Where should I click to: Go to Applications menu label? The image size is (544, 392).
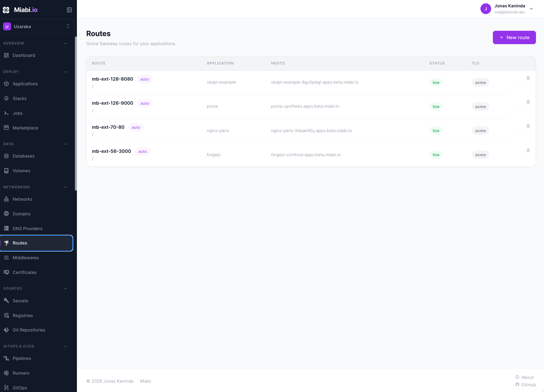(25, 84)
